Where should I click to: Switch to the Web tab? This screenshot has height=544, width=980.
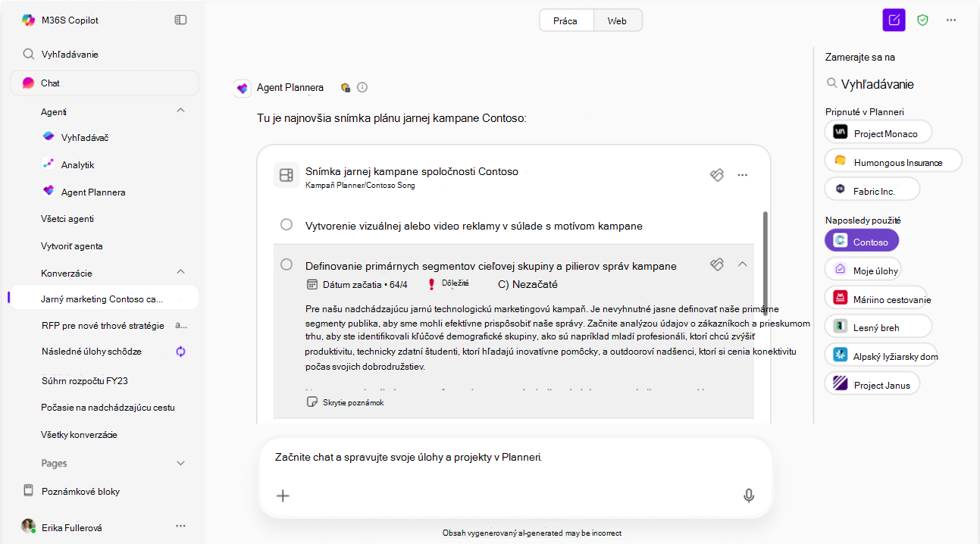(617, 20)
